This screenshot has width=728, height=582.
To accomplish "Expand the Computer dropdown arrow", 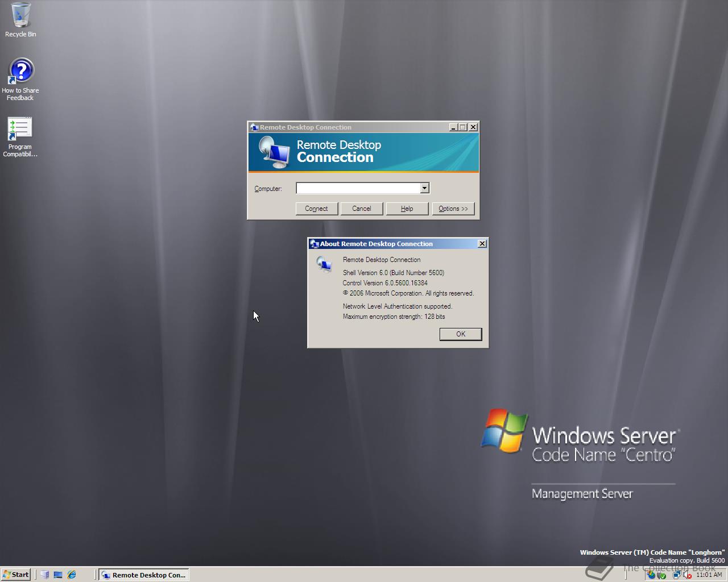I will pyautogui.click(x=424, y=188).
